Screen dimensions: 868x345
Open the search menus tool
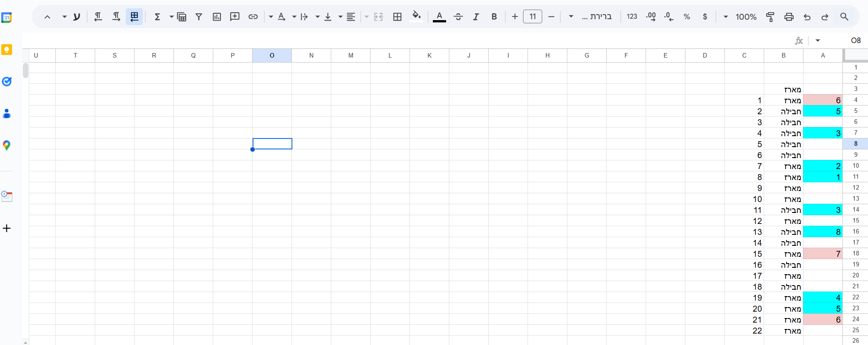point(844,17)
